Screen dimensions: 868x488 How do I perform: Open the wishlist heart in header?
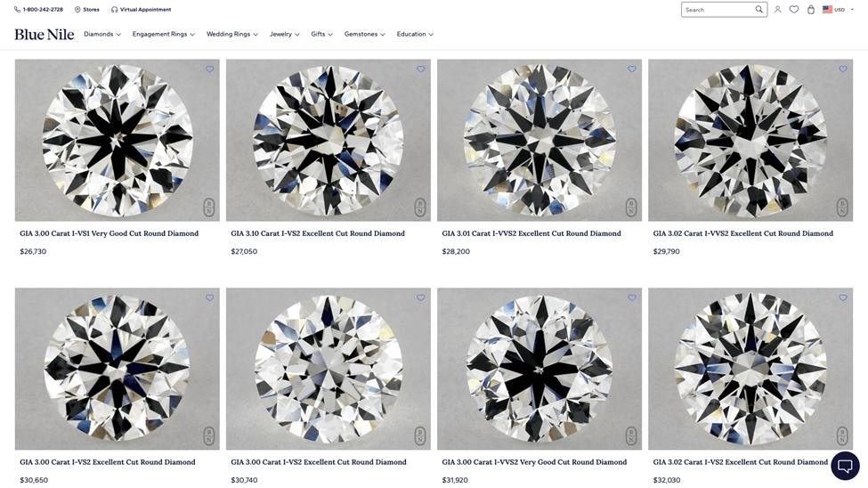click(x=794, y=10)
